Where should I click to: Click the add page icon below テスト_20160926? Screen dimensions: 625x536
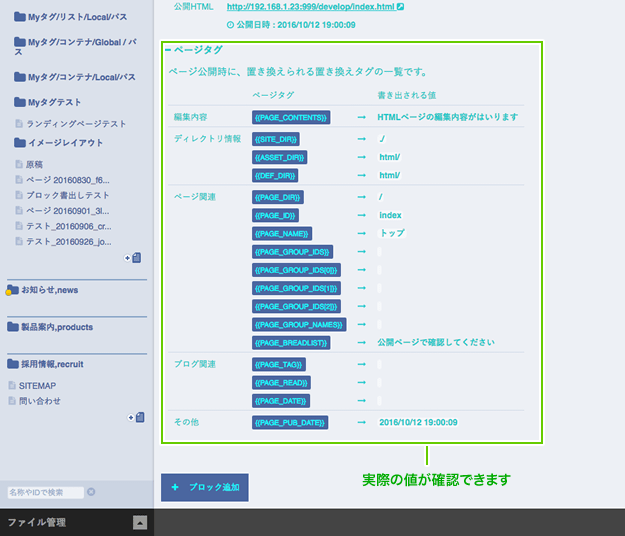point(135,258)
